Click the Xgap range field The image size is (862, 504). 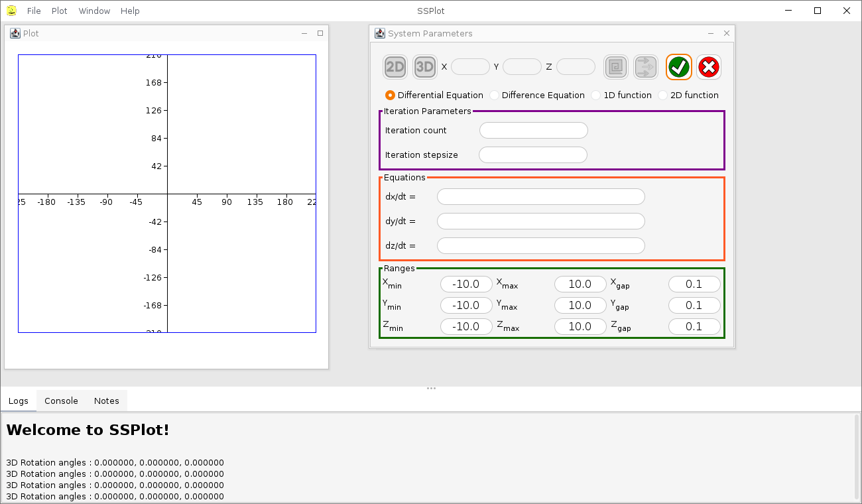[x=694, y=284]
